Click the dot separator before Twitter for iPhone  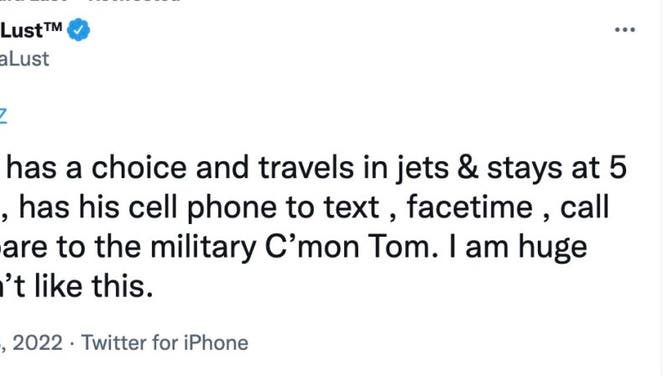click(72, 343)
